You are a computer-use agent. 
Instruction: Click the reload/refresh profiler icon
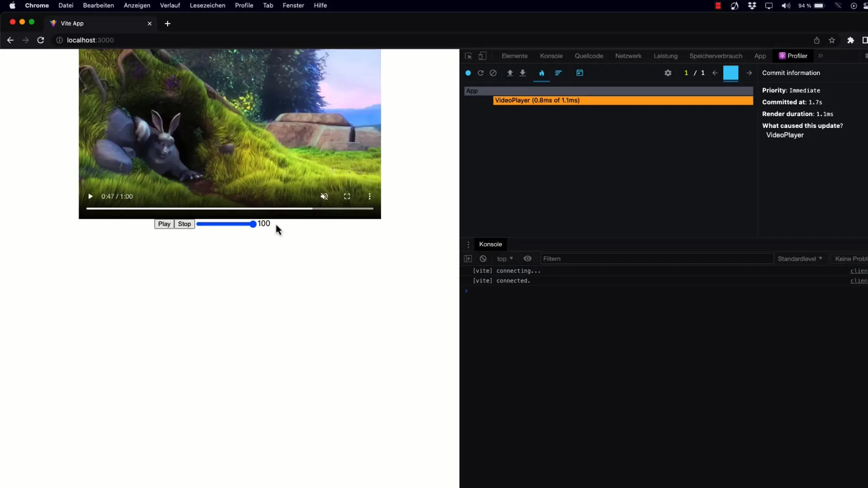tap(481, 73)
